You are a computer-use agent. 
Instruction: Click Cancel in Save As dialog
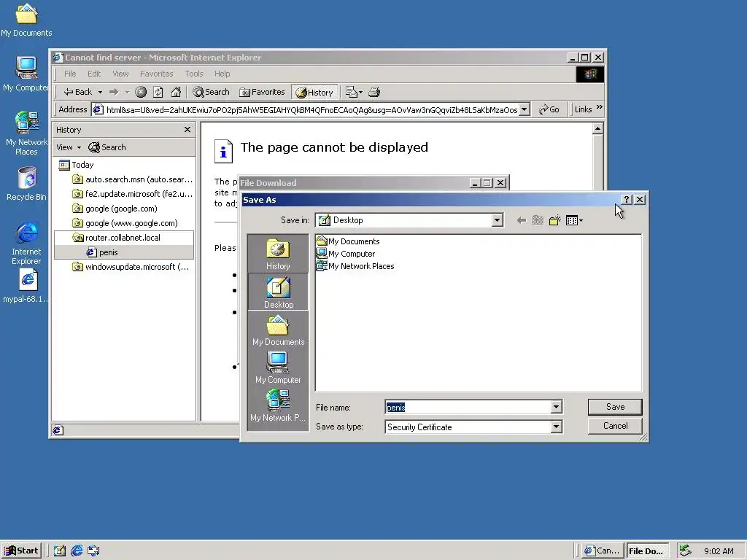(615, 426)
